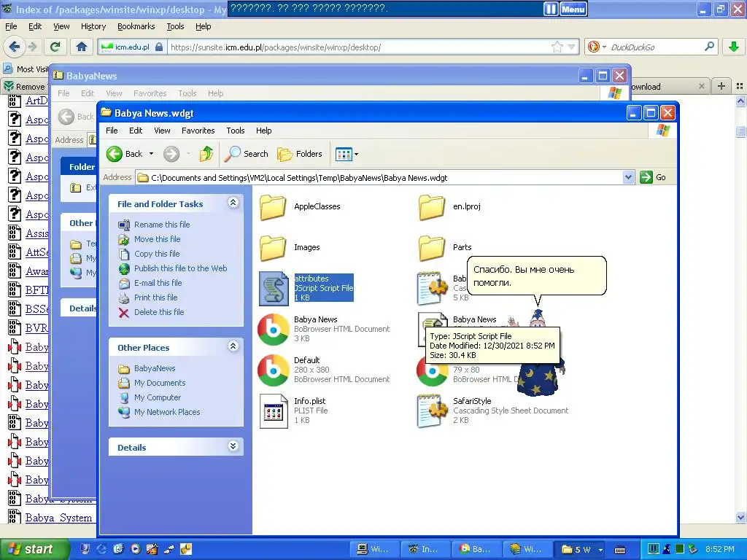The image size is (747, 560).
Task: Open Help menu in Babya News.wdgt window
Action: pyautogui.click(x=263, y=131)
